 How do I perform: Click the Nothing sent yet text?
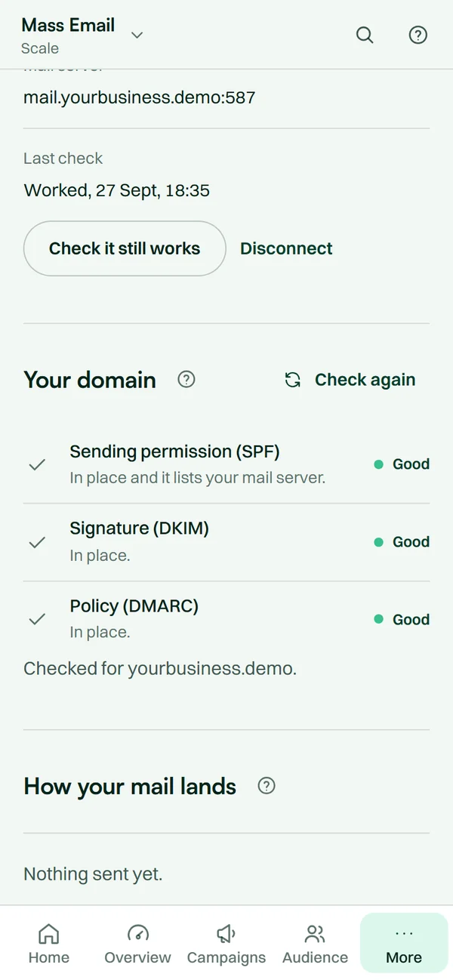[93, 874]
